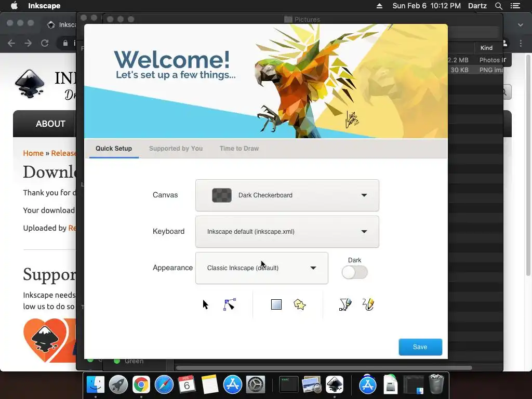Viewport: 532px width, 399px height.
Task: Open Calendar from the dock
Action: tap(187, 384)
